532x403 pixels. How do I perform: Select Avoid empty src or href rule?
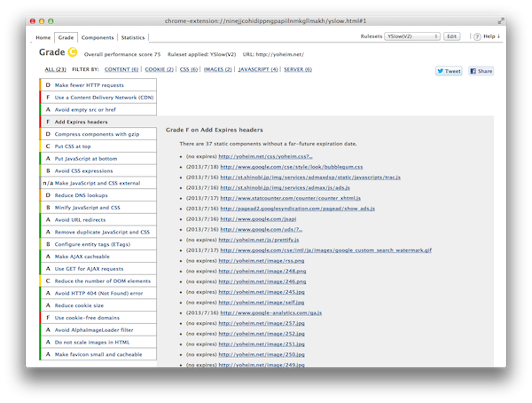click(x=98, y=109)
